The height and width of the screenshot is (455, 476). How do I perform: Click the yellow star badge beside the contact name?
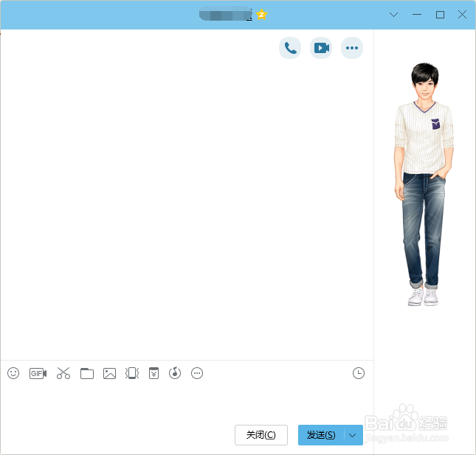coord(261,15)
